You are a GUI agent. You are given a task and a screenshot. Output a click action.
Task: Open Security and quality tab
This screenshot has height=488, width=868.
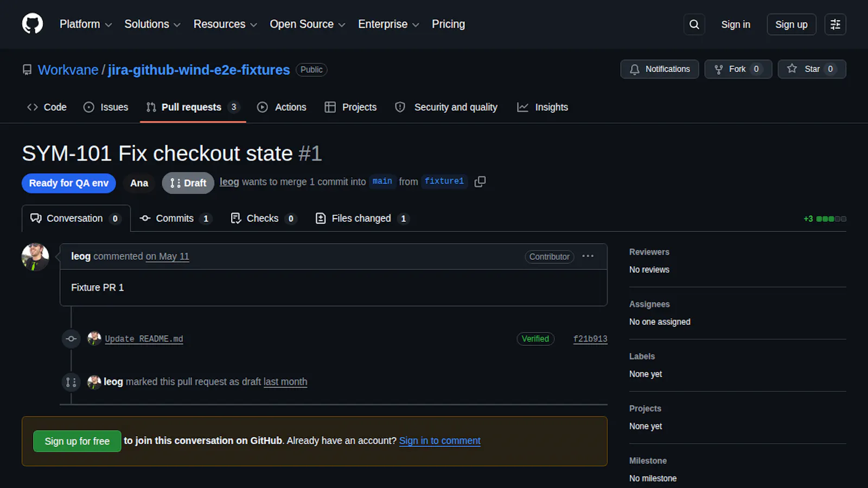pos(446,107)
